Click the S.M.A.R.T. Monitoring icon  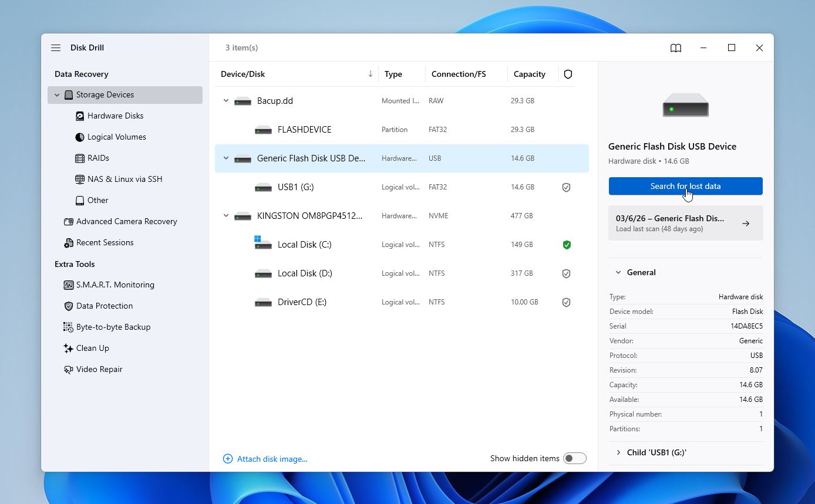(x=69, y=285)
